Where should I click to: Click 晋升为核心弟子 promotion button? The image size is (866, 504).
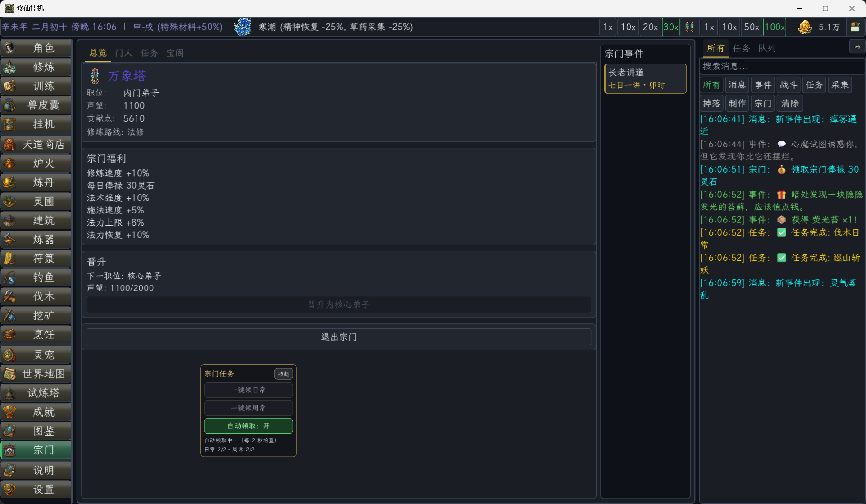[x=339, y=304]
